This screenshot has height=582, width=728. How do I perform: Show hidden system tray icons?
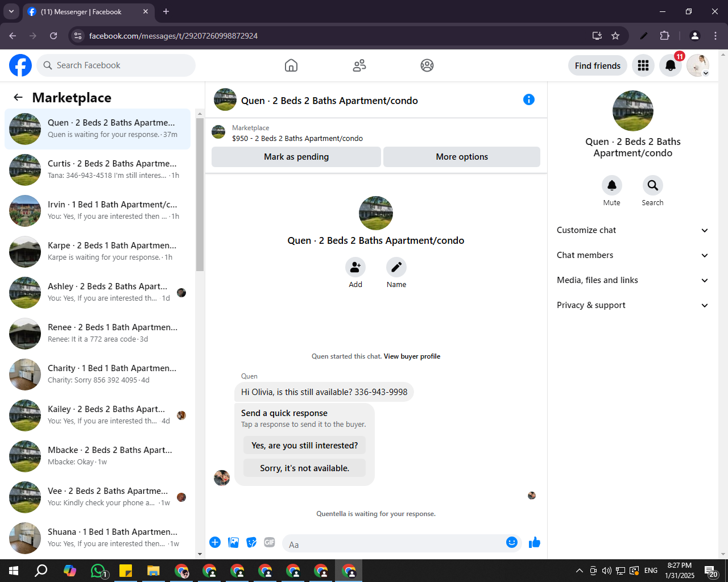click(579, 571)
